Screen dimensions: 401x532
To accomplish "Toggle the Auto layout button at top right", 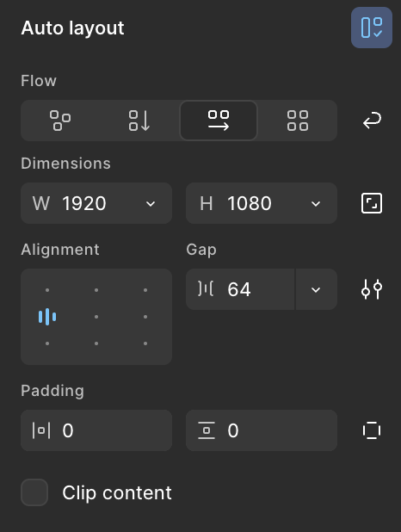I will pos(372,28).
